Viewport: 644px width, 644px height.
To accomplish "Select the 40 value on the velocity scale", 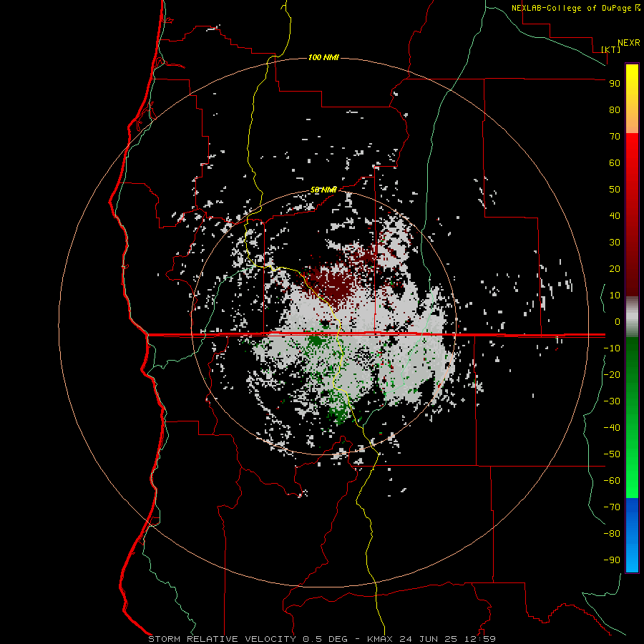I will [615, 215].
